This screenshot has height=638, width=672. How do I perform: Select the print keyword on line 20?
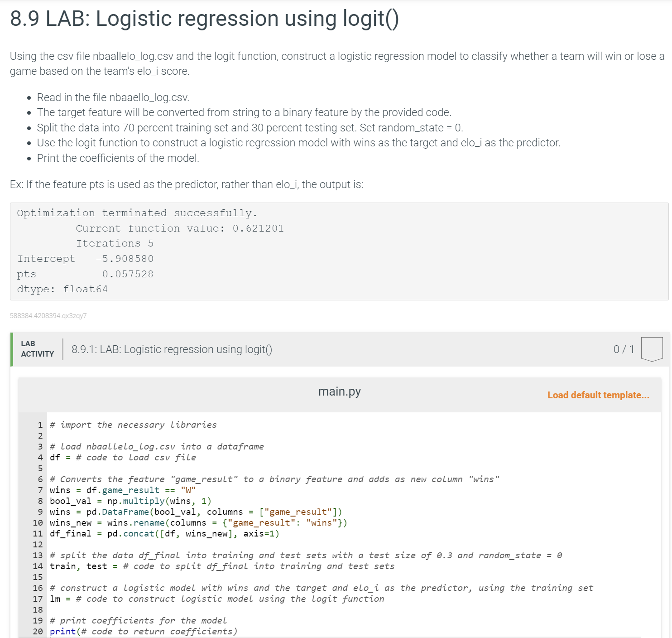click(x=63, y=631)
